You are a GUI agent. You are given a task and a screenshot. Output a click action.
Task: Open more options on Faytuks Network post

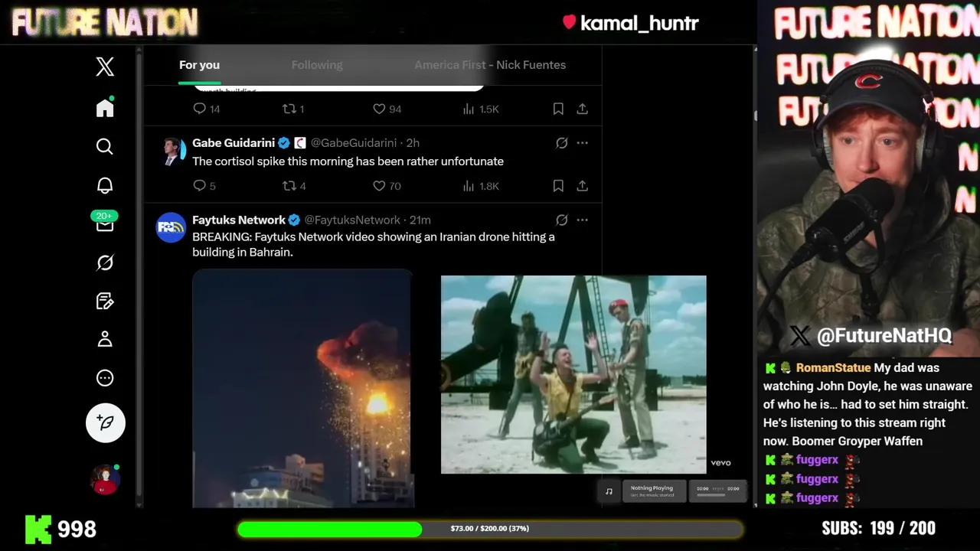tap(582, 220)
